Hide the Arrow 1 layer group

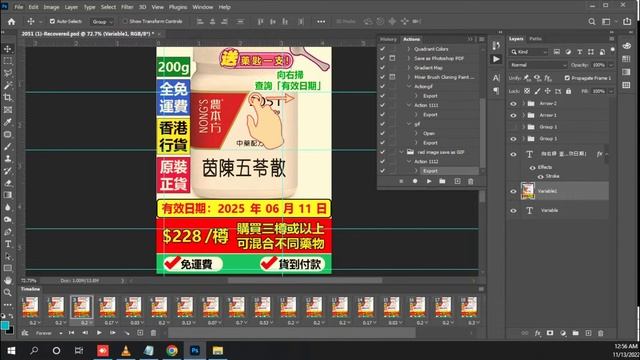point(513,116)
